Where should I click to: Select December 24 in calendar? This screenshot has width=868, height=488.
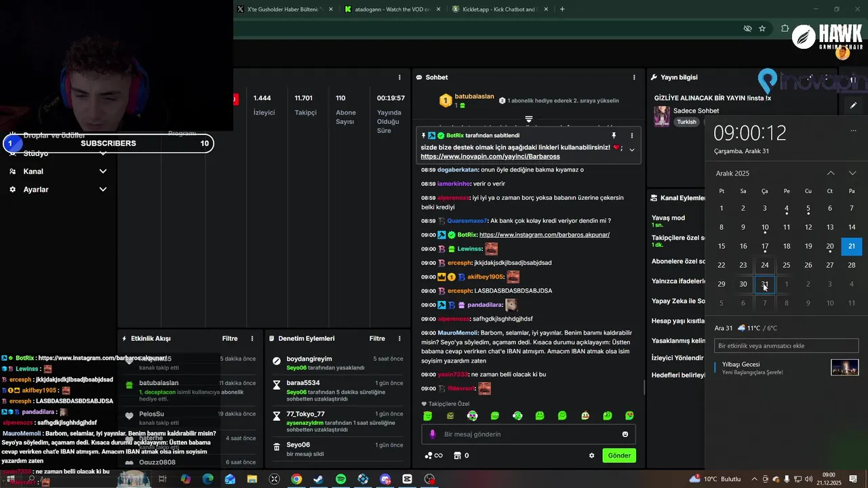[x=765, y=265]
